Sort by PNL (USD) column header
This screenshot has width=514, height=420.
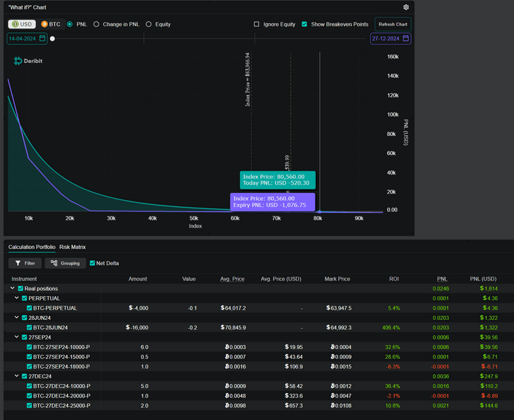(x=483, y=279)
